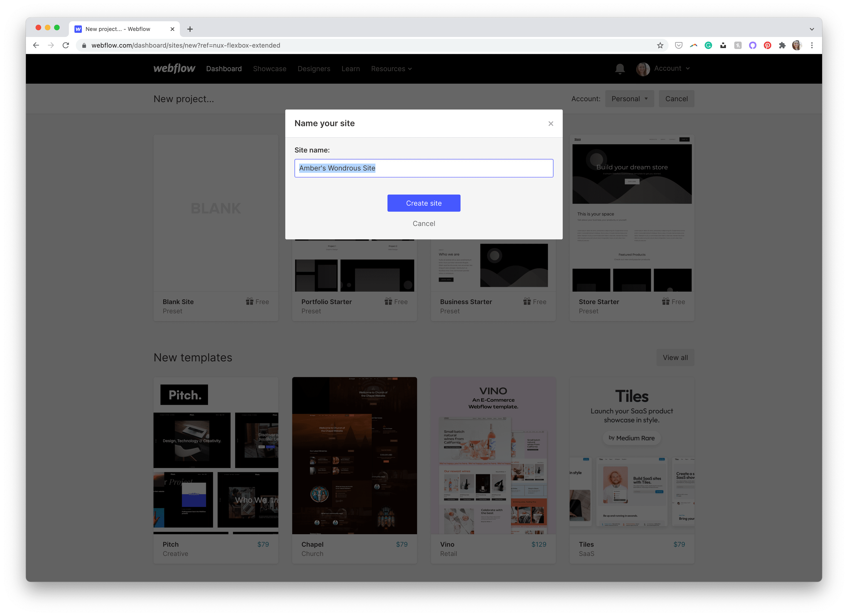Click the Grammarly extension icon
The image size is (848, 616).
(x=708, y=45)
